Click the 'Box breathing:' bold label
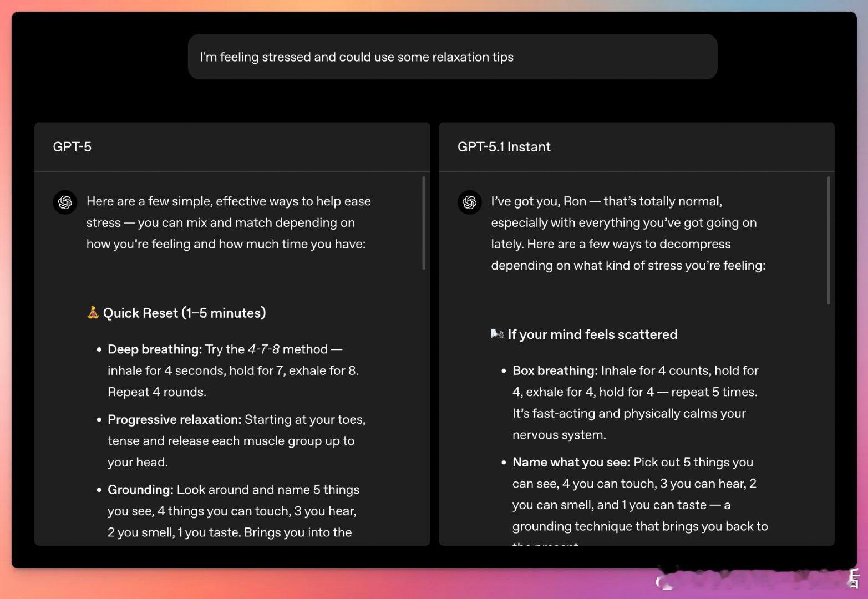Viewport: 868px width, 599px height. click(x=555, y=370)
